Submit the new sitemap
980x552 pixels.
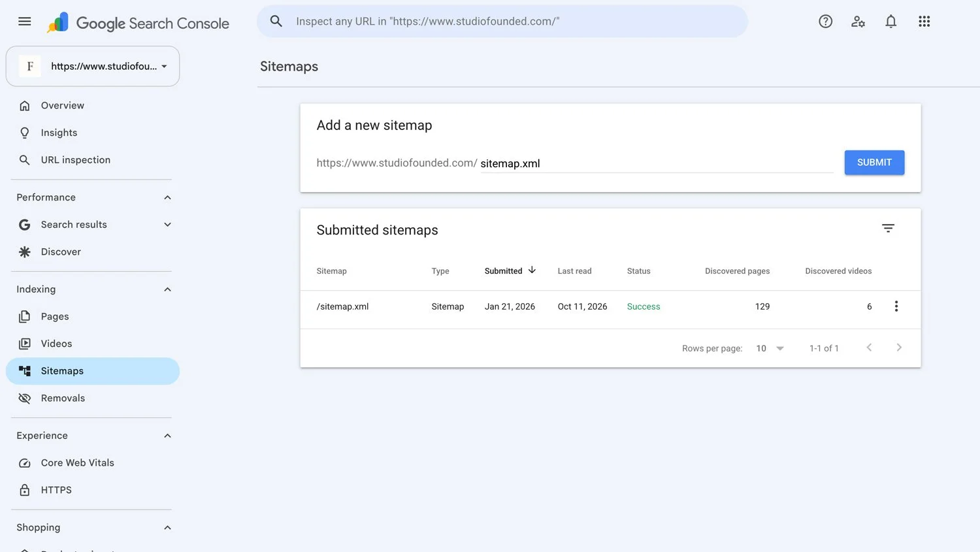click(x=874, y=163)
